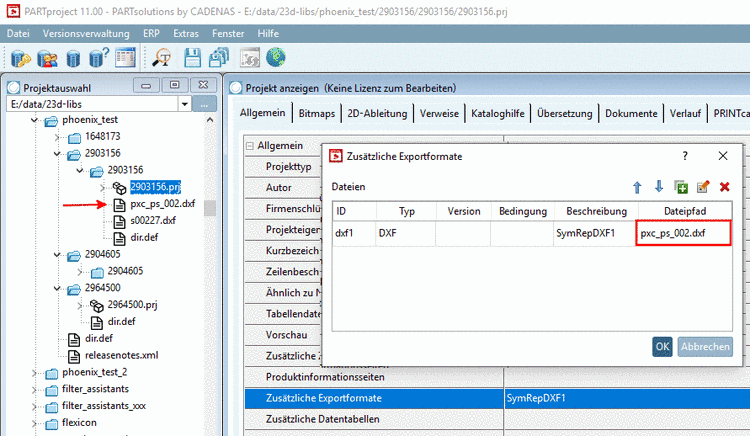
Task: Click the 2903156.prj project cube icon
Action: click(x=119, y=187)
